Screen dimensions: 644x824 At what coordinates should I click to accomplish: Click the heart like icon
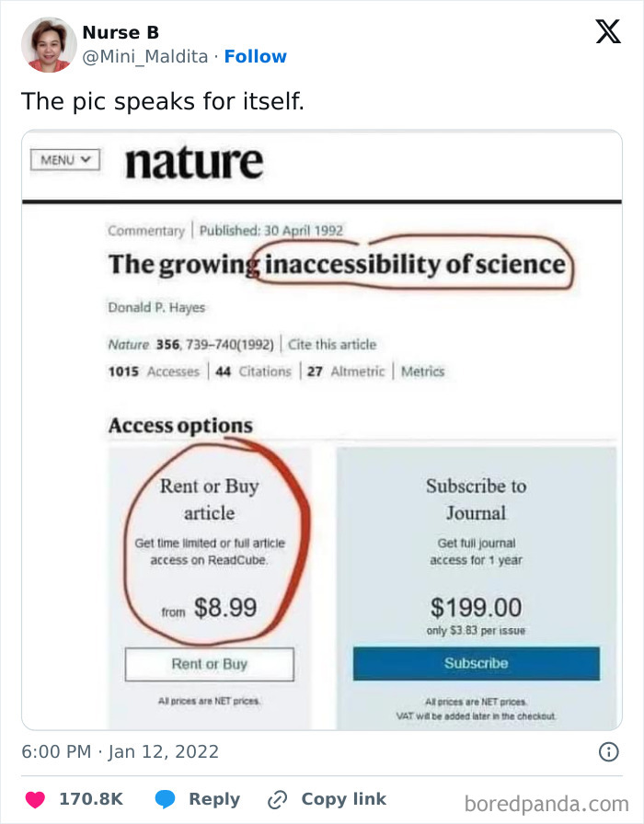point(34,799)
